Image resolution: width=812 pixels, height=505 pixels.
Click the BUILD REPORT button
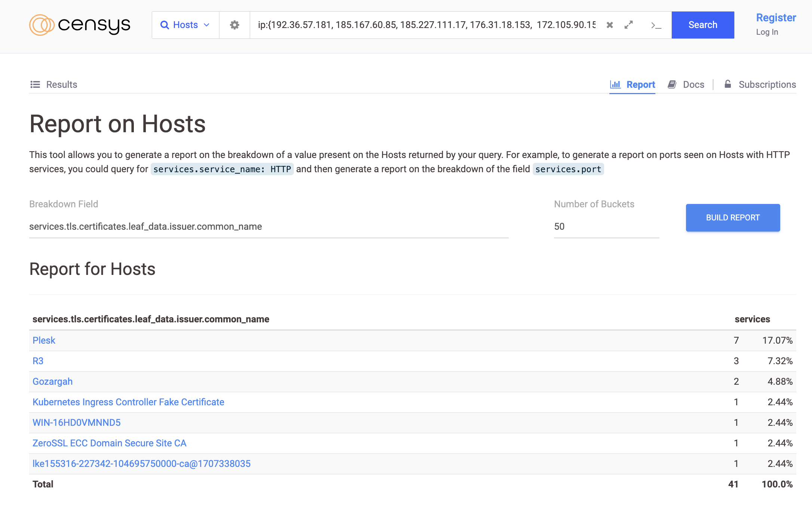(x=733, y=218)
